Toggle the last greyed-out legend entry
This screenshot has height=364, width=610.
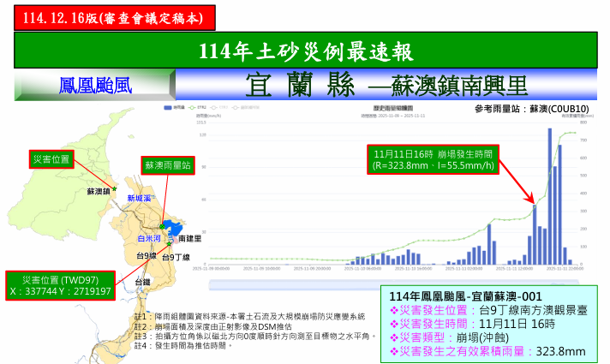pyautogui.click(x=246, y=108)
